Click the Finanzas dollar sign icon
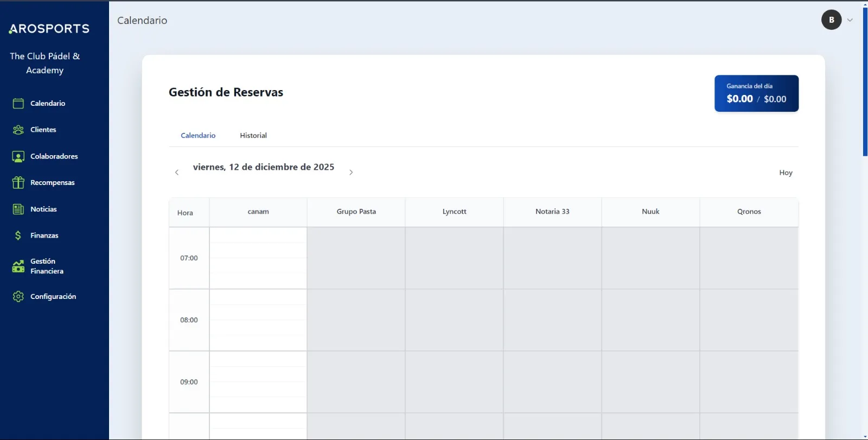 pos(18,235)
